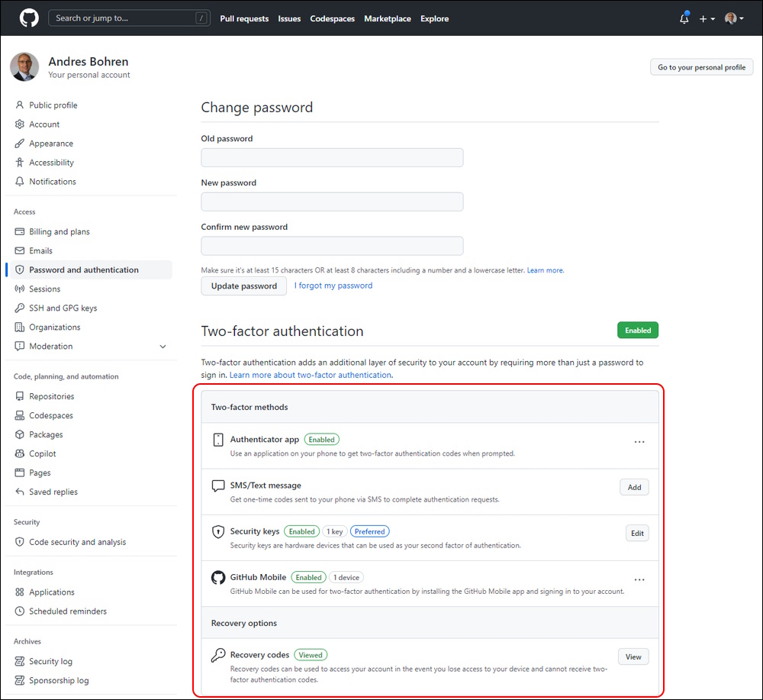Click the Search or jump to field

click(129, 18)
